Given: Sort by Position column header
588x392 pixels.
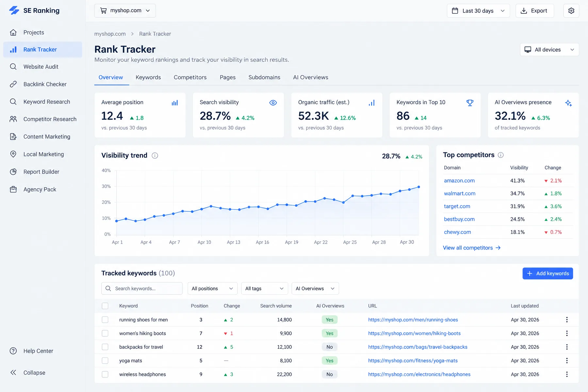Looking at the screenshot, I should 200,306.
